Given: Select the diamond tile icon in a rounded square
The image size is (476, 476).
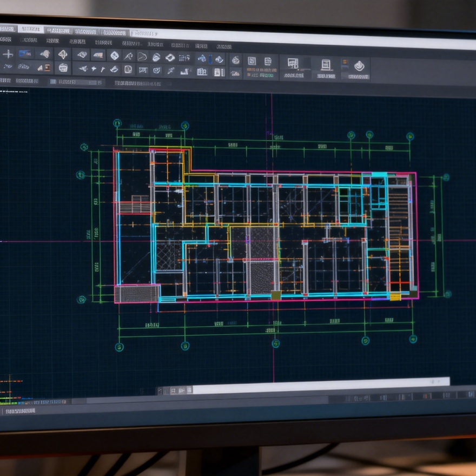Looking at the screenshot, I should 115,56.
